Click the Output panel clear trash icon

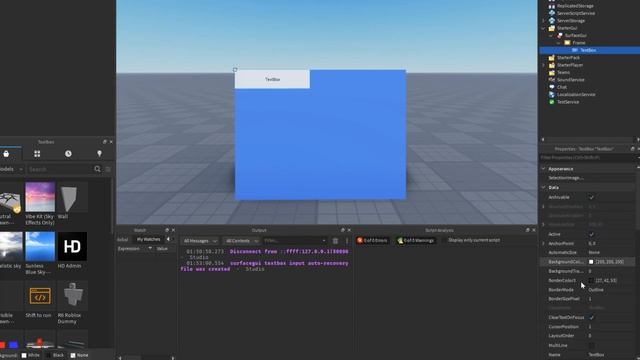[x=335, y=241]
